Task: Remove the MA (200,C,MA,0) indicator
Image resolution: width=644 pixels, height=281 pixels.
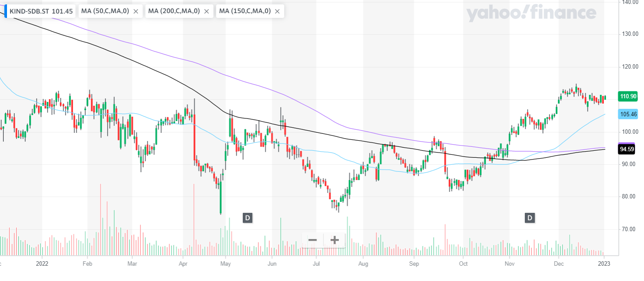Action: coord(207,11)
